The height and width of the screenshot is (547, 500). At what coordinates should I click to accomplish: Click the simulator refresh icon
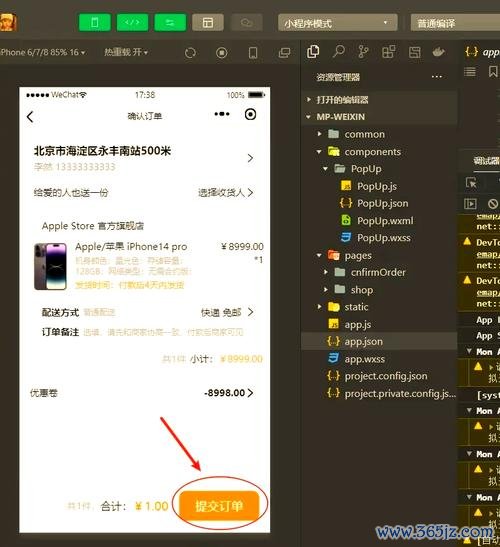[190, 53]
